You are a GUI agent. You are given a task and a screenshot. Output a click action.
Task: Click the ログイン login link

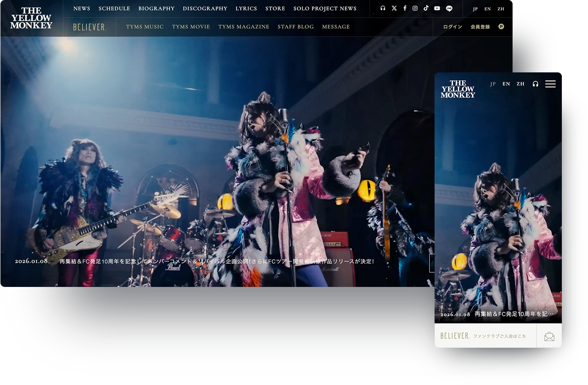pyautogui.click(x=452, y=27)
